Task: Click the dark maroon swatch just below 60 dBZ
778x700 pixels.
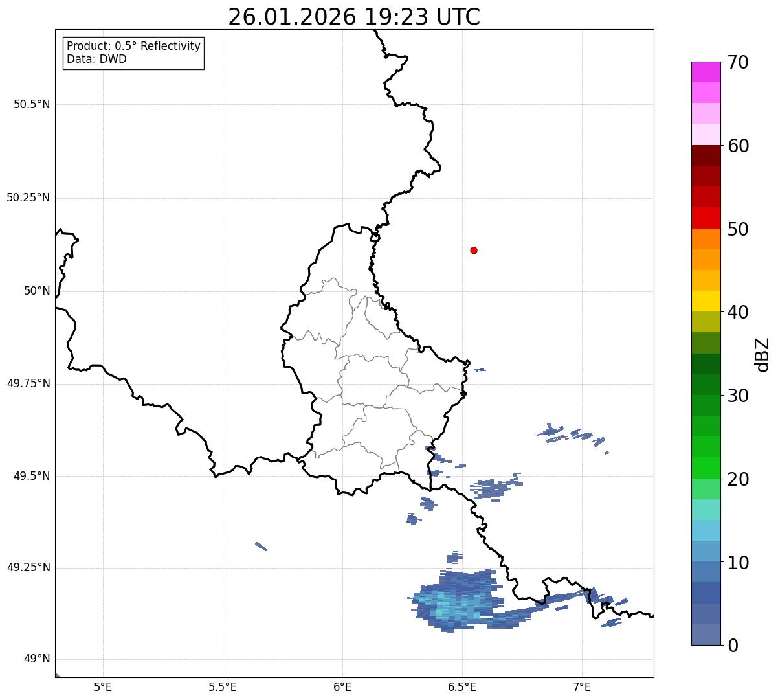Action: tap(706, 155)
